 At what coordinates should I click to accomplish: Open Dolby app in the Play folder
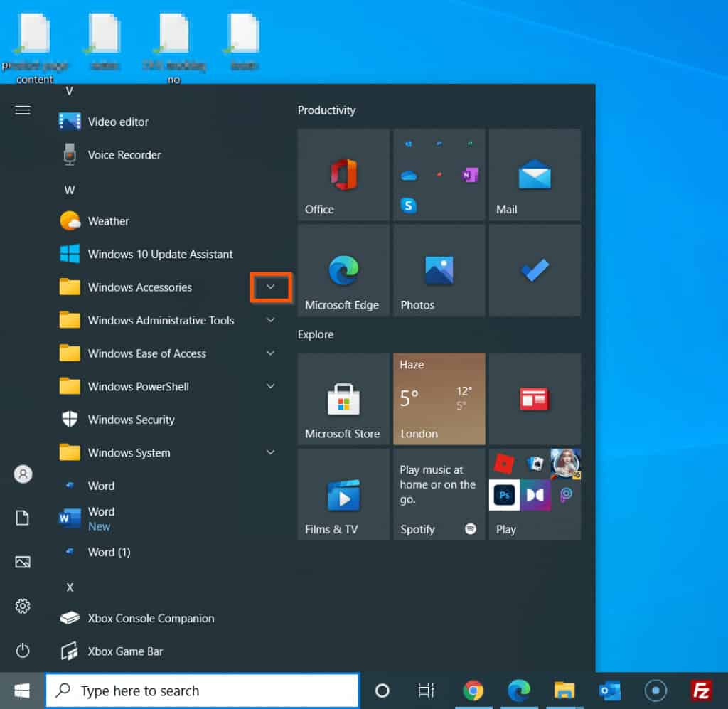(535, 495)
